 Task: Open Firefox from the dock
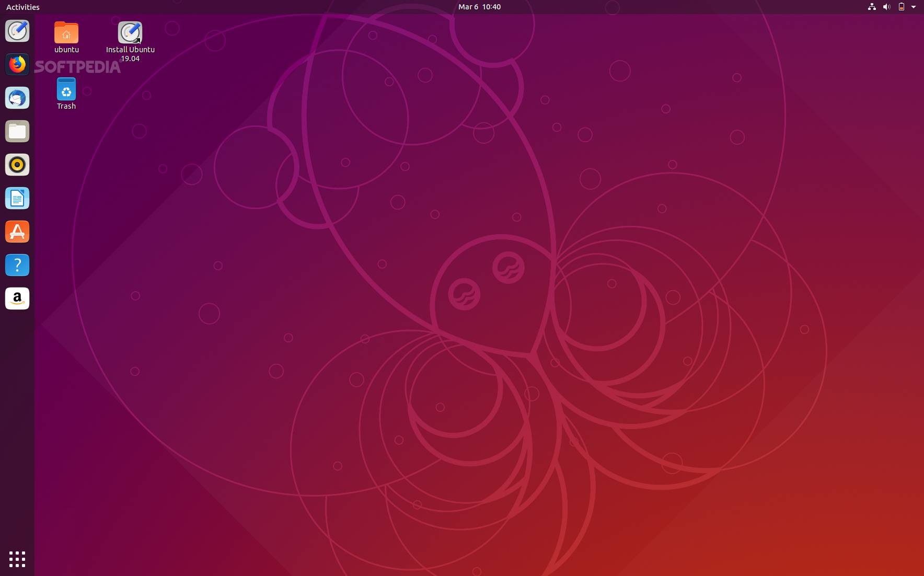click(x=17, y=64)
